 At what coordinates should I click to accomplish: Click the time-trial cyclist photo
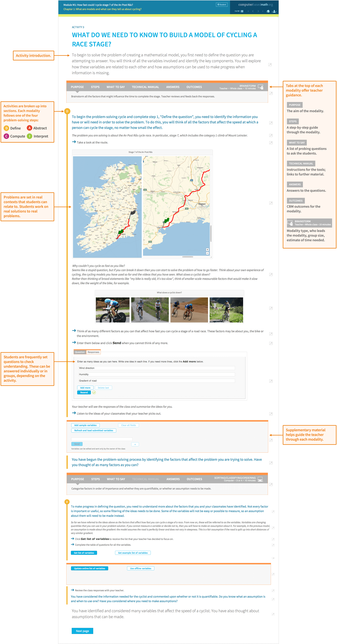coord(112,310)
